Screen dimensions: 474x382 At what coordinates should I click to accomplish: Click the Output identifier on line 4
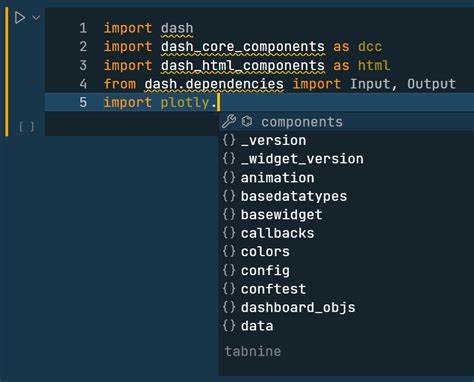pos(431,84)
